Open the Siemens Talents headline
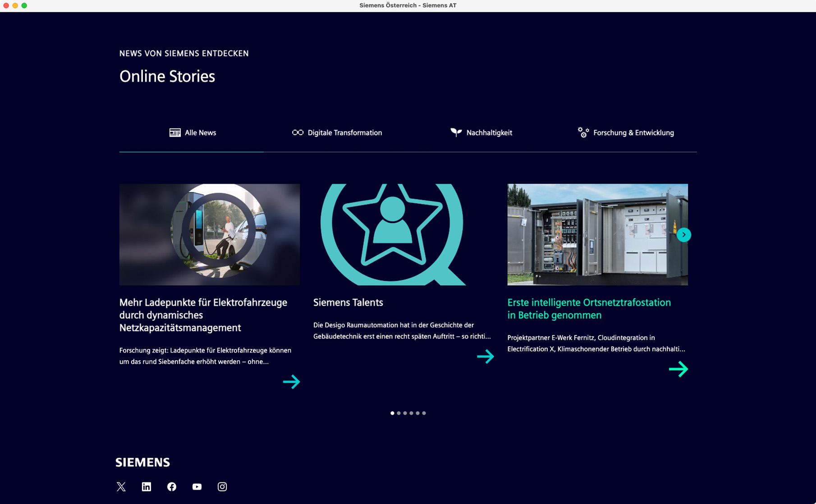The image size is (816, 504). pyautogui.click(x=348, y=302)
